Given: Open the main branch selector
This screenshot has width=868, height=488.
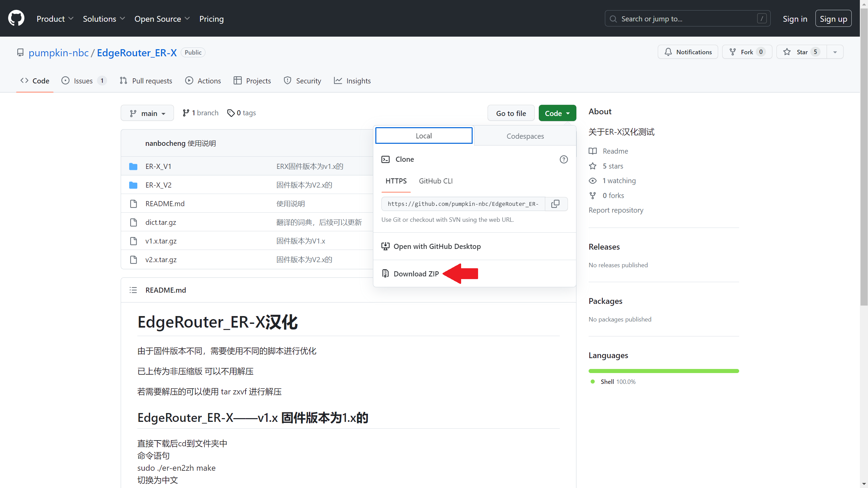Looking at the screenshot, I should pos(147,113).
